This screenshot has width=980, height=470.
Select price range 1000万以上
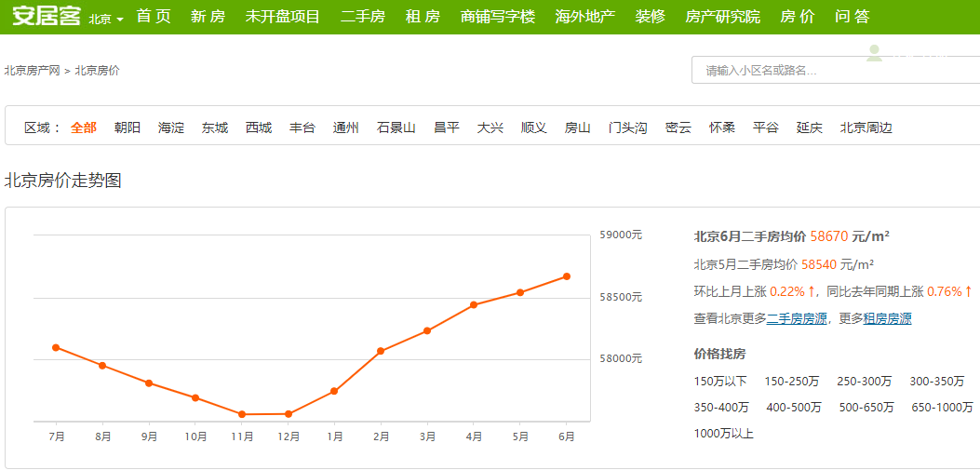[724, 434]
